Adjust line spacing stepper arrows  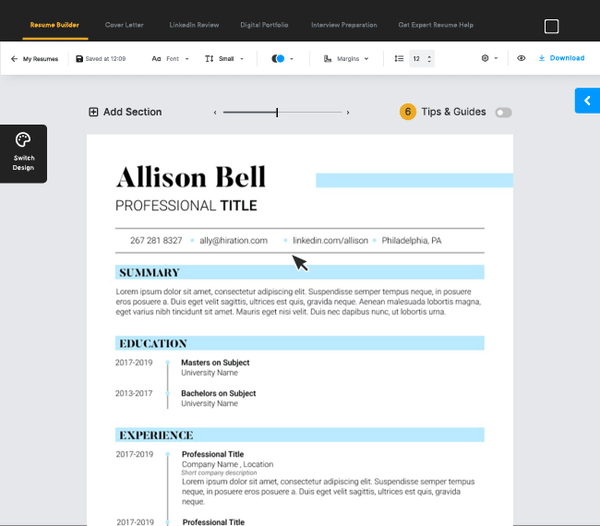click(x=429, y=59)
